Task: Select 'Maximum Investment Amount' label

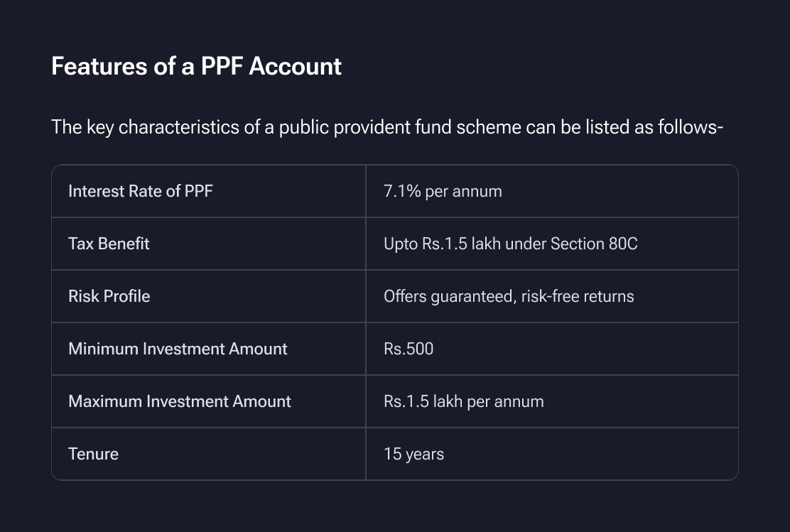Action: click(179, 401)
